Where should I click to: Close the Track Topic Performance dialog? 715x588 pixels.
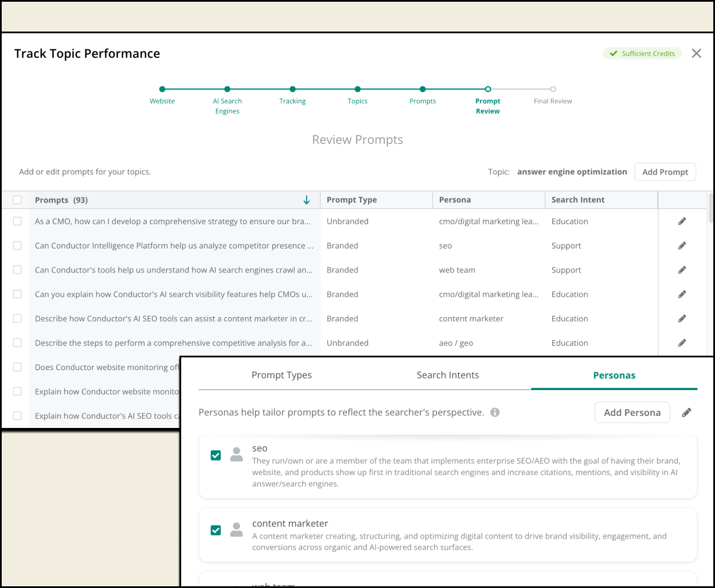pyautogui.click(x=697, y=53)
